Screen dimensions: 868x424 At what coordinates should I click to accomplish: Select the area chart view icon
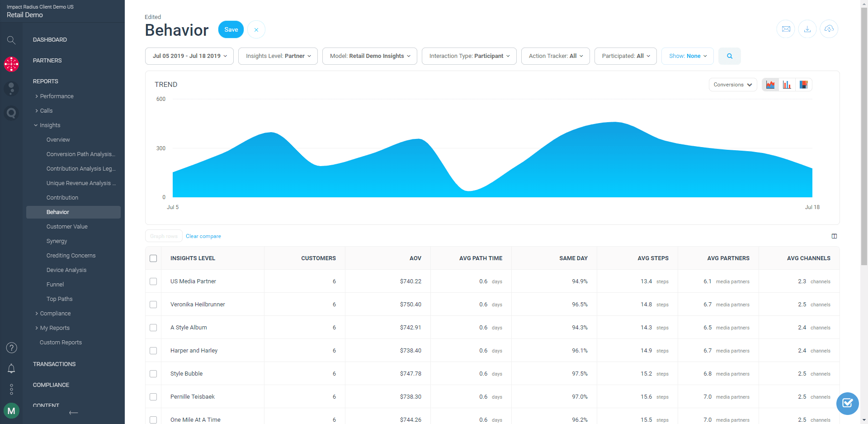coord(770,85)
